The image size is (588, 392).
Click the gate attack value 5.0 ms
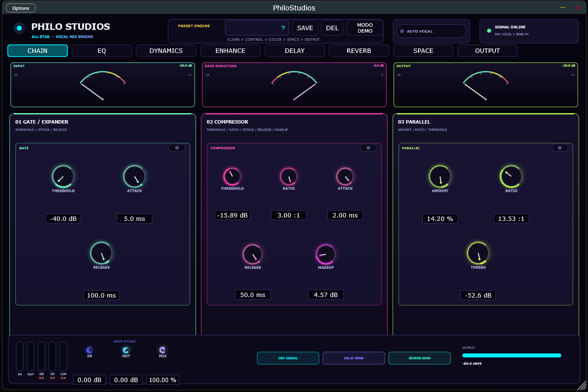(134, 218)
